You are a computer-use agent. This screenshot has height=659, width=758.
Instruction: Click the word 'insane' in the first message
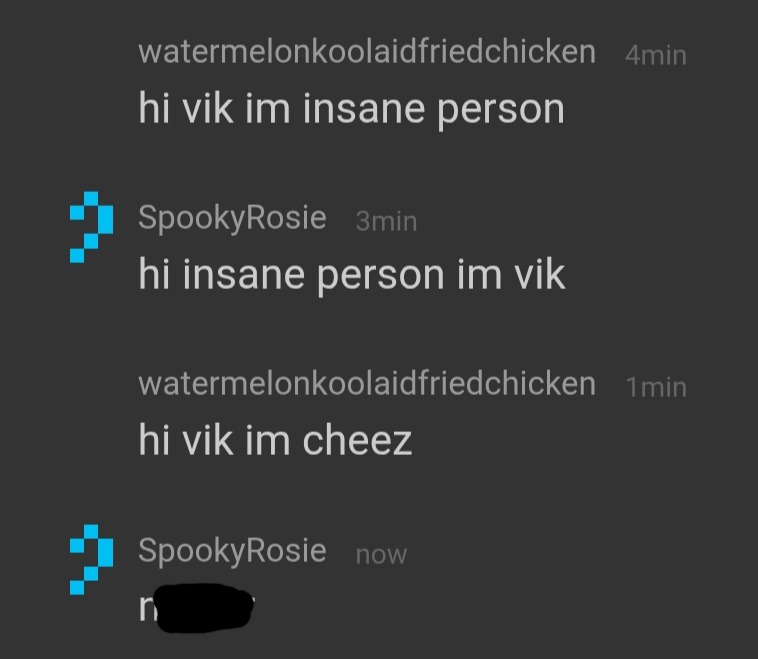(364, 108)
